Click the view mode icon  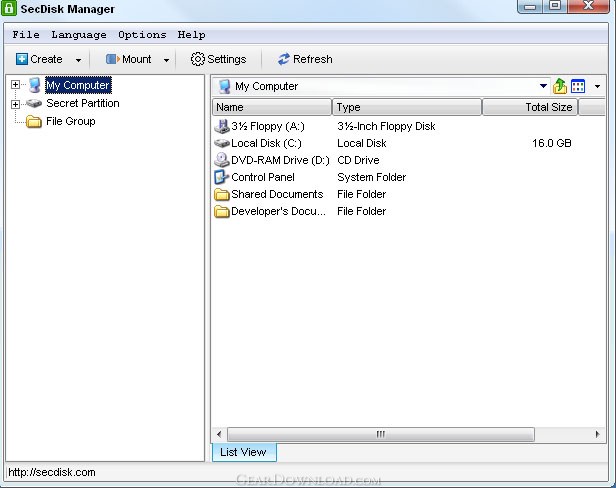[x=578, y=86]
